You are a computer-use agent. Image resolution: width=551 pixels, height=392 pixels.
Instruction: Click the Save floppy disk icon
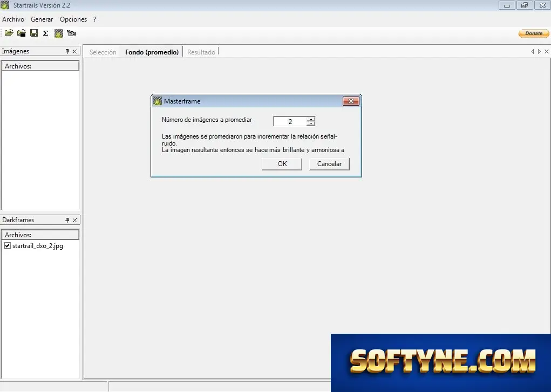click(34, 33)
